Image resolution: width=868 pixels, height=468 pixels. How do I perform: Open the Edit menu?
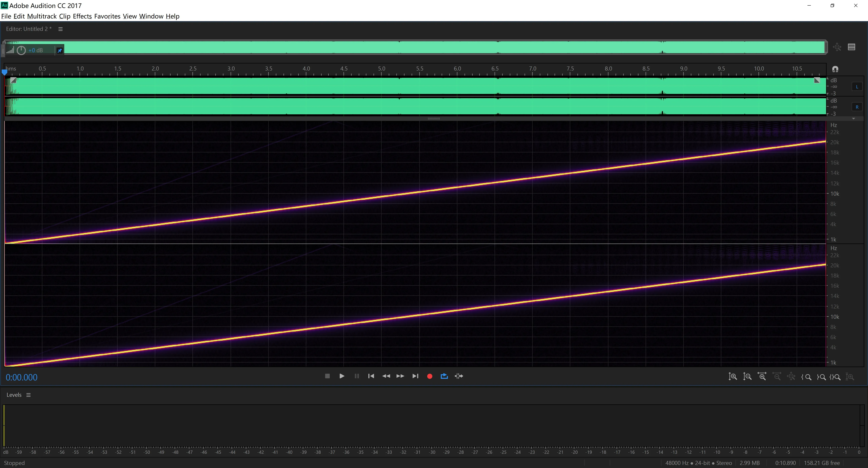(19, 16)
